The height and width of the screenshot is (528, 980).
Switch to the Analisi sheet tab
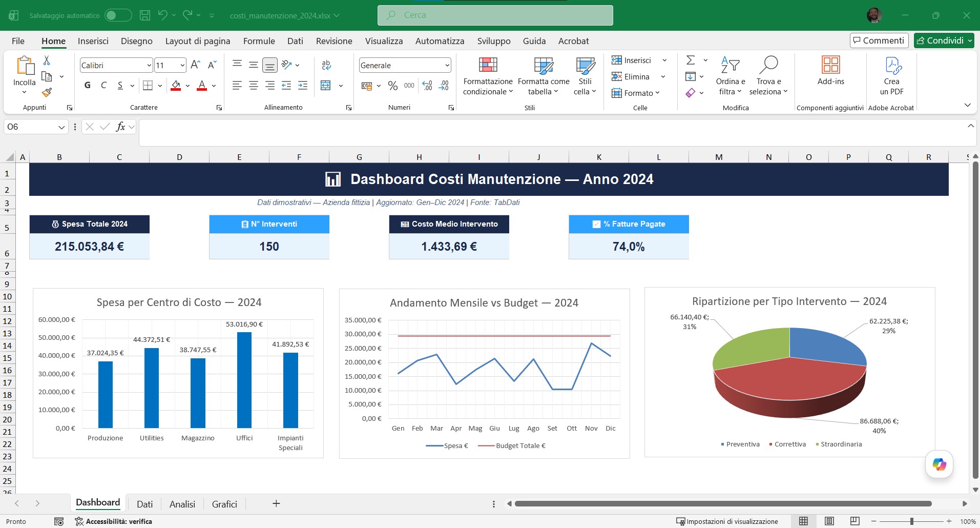click(182, 504)
